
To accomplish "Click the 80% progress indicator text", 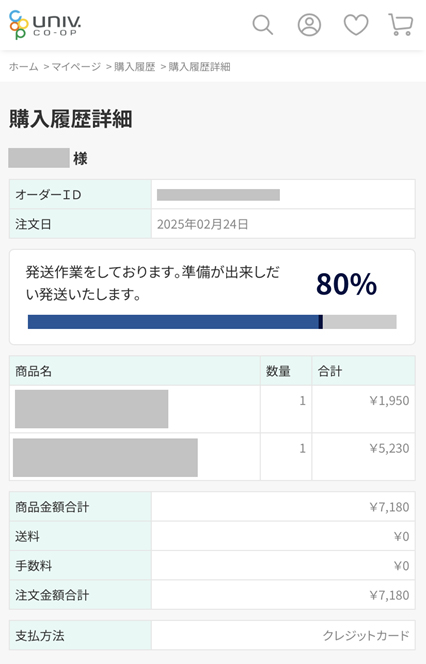I will click(346, 284).
